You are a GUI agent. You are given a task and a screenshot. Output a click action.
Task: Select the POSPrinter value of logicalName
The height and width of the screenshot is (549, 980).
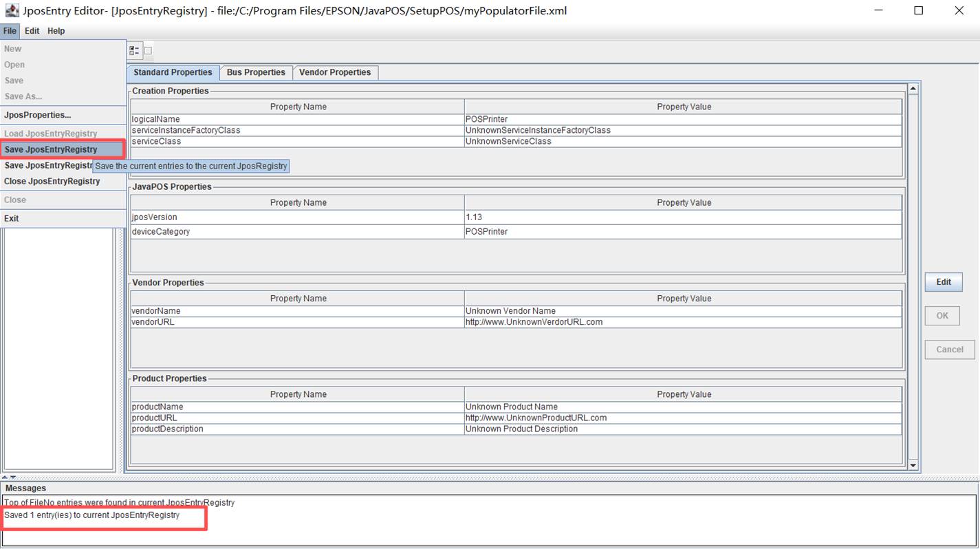click(683, 119)
